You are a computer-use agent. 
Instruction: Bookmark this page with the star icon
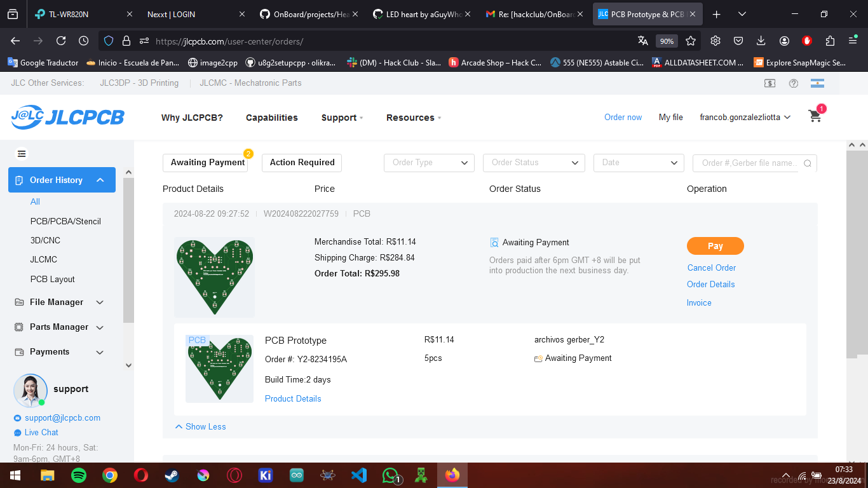(691, 41)
